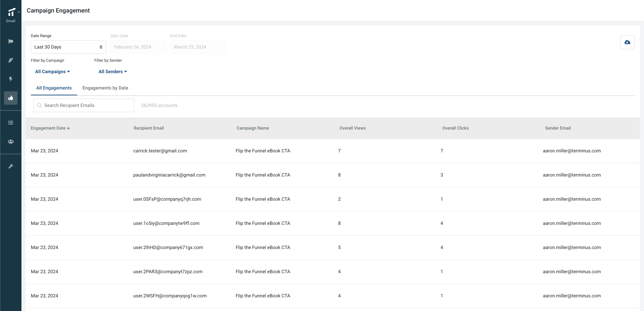
Task: Click the Sender Email column header
Action: click(558, 128)
